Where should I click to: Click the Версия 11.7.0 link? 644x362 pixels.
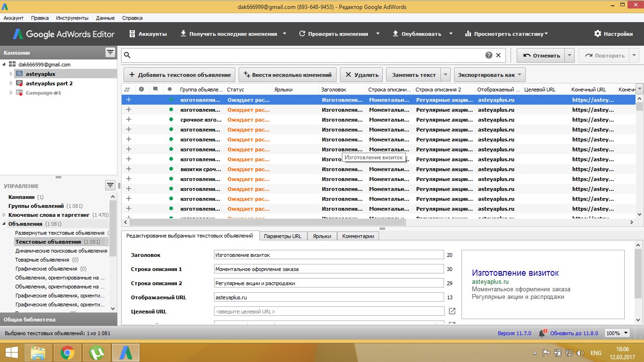514,333
